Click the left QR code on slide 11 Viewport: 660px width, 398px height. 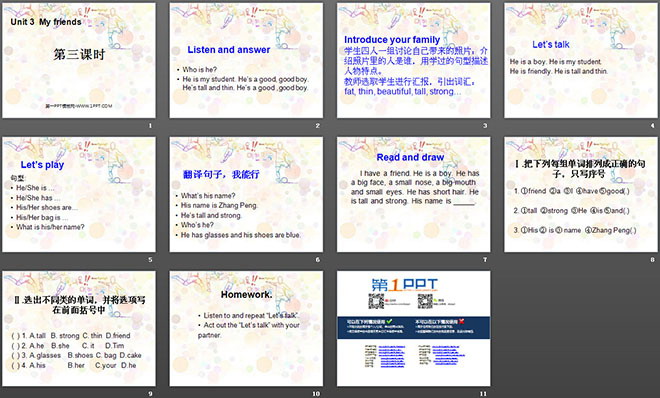click(376, 301)
